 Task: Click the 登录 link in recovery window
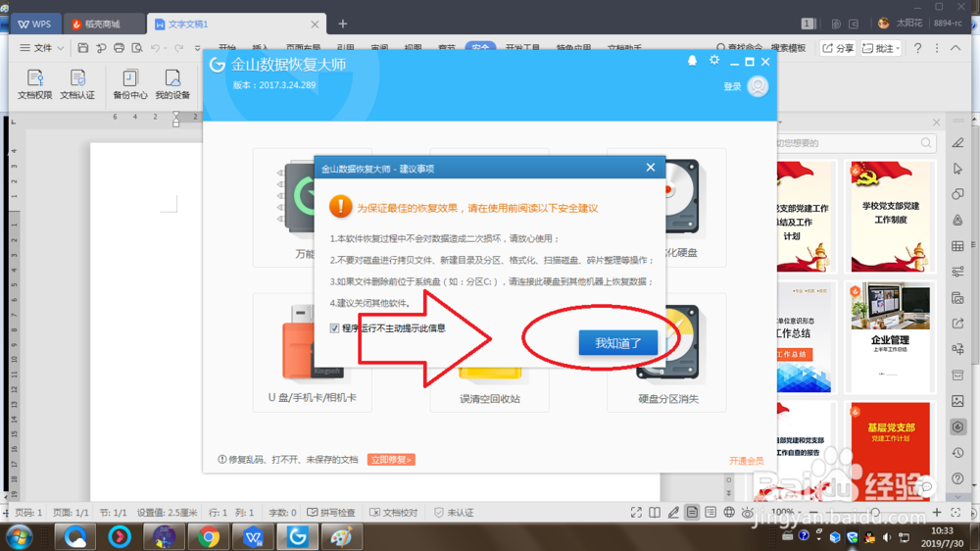coord(732,86)
